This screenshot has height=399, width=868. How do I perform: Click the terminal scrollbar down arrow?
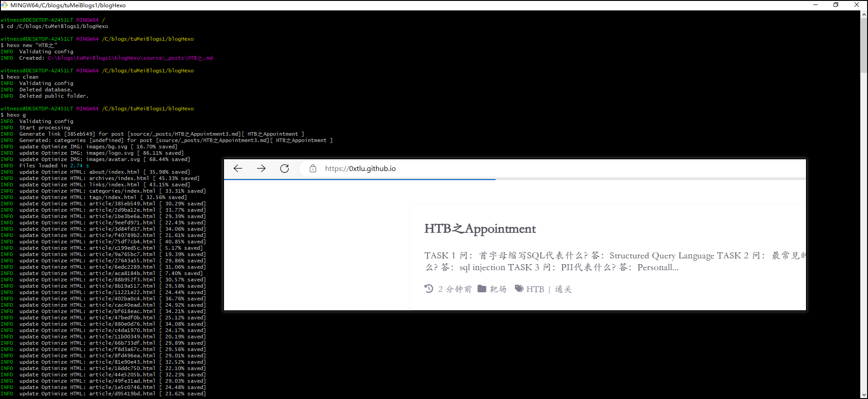tap(864, 395)
